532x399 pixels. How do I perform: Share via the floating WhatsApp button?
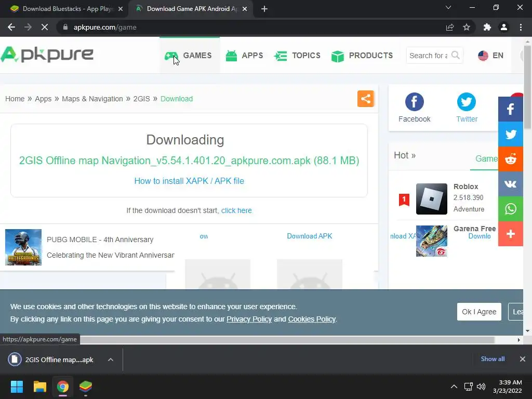coord(511,209)
